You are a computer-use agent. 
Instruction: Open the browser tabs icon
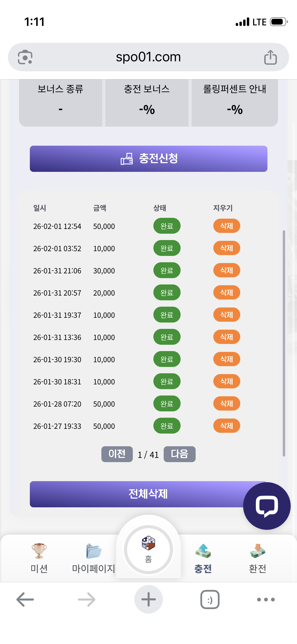coord(210,599)
